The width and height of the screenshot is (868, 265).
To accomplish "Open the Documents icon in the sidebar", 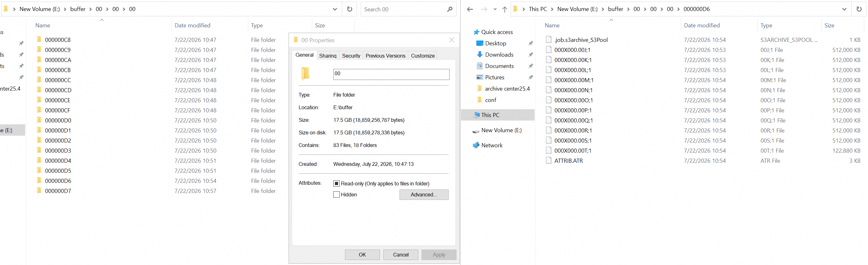I will pyautogui.click(x=480, y=66).
